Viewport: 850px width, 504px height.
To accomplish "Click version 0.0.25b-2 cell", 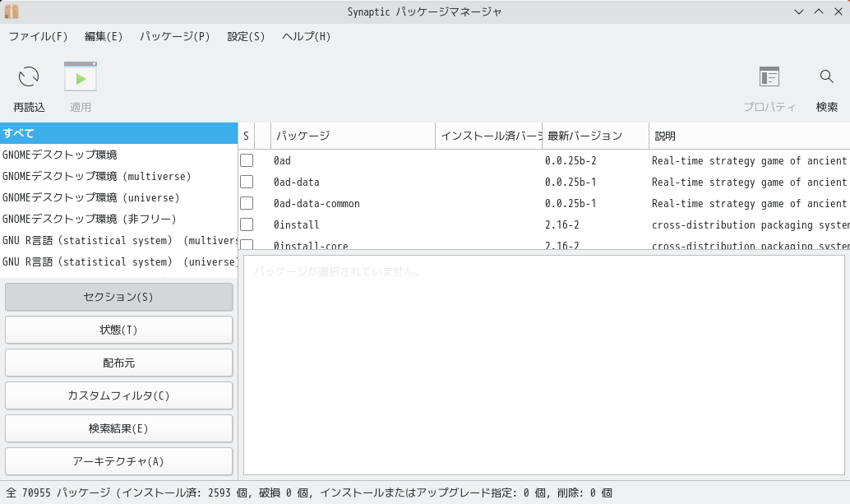I will pyautogui.click(x=571, y=161).
